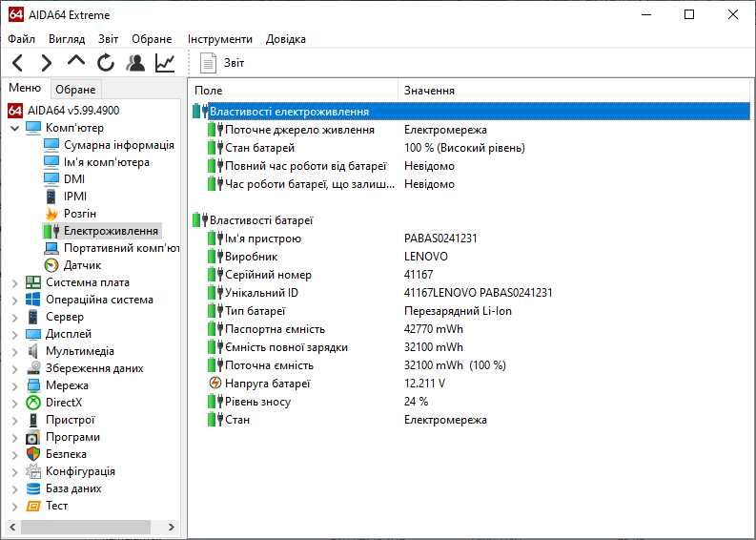Switch to the Меню tab
This screenshot has height=540, width=756.
(25, 88)
